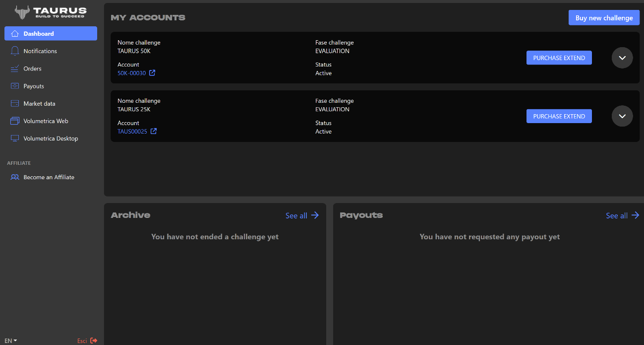This screenshot has height=345, width=644.
Task: Click the arrow icon beside Archive See all
Action: [x=315, y=215]
